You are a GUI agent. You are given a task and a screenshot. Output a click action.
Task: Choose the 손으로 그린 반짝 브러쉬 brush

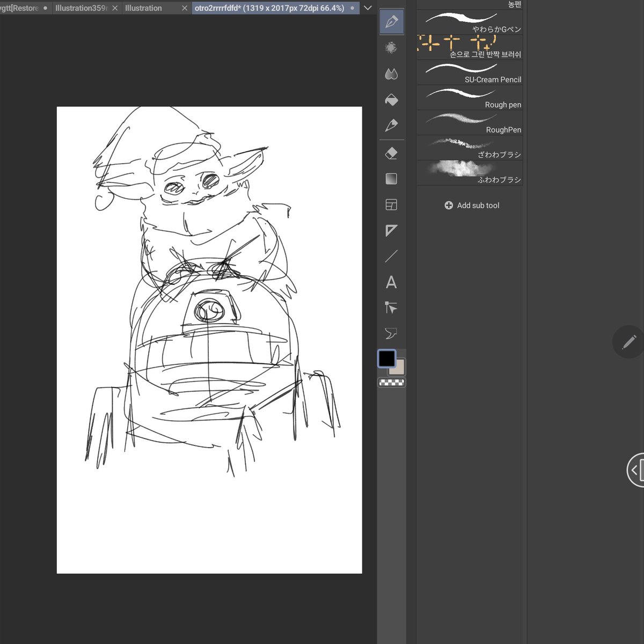470,47
